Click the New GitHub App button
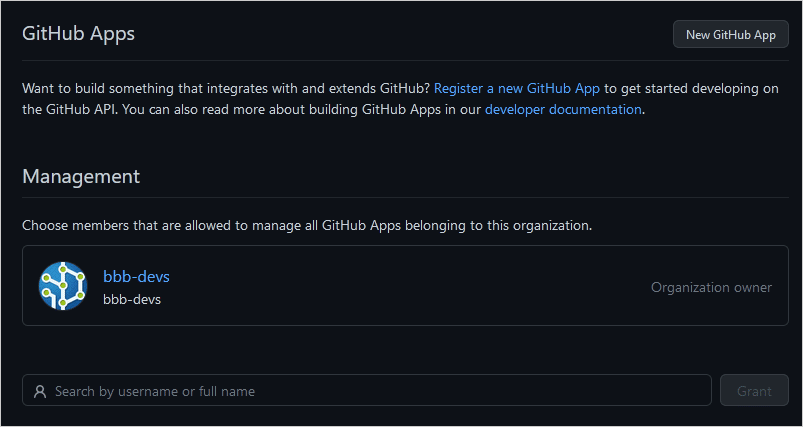This screenshot has width=803, height=427. 730,34
